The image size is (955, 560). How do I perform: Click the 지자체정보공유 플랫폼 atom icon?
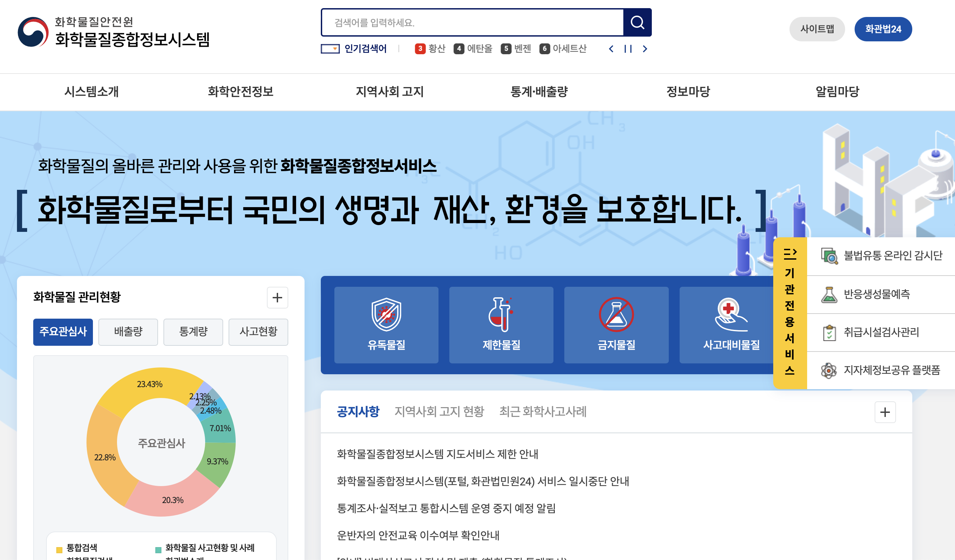pos(829,370)
